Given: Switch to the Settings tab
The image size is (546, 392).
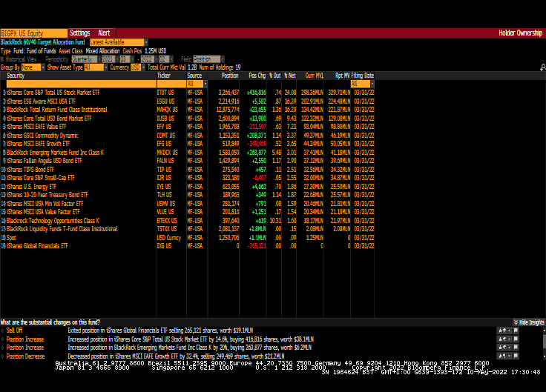Looking at the screenshot, I should click(79, 33).
